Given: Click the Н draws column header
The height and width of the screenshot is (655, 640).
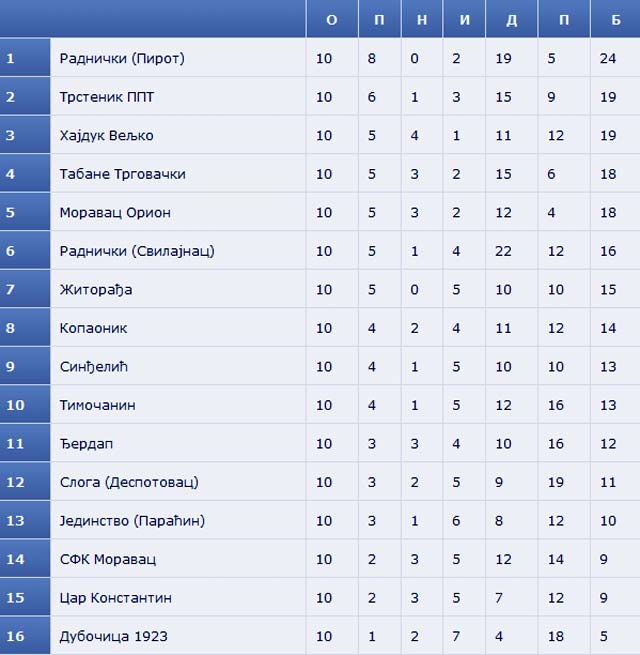Looking at the screenshot, I should [x=422, y=19].
